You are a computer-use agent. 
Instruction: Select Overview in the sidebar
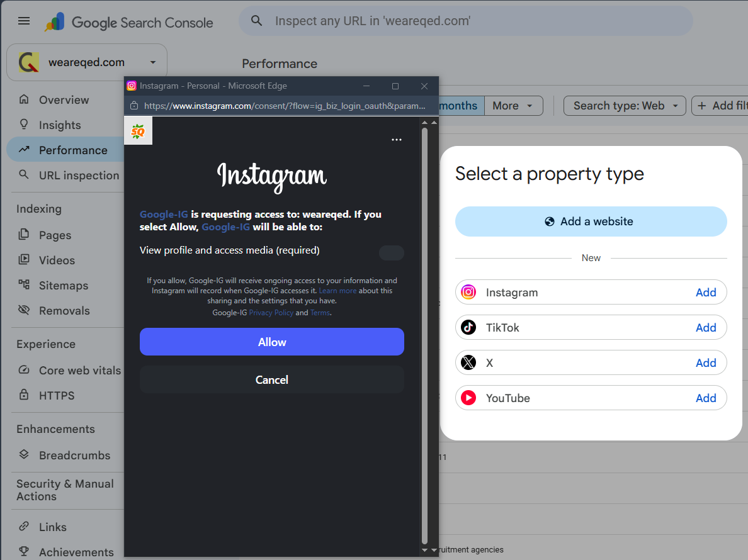point(64,99)
